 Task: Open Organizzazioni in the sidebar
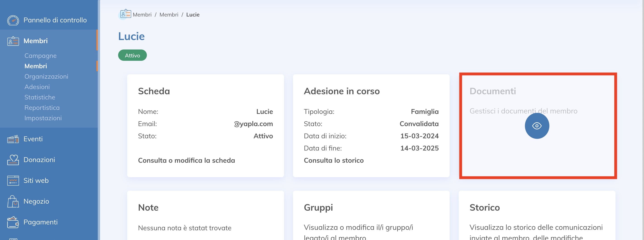(x=46, y=76)
